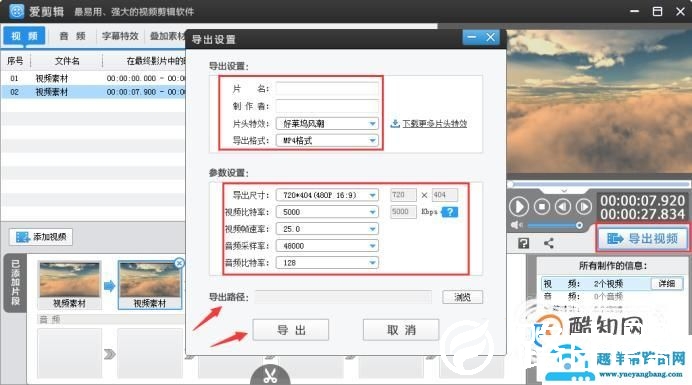Click the blue bitrate help question icon
The height and width of the screenshot is (385, 692).
450,212
